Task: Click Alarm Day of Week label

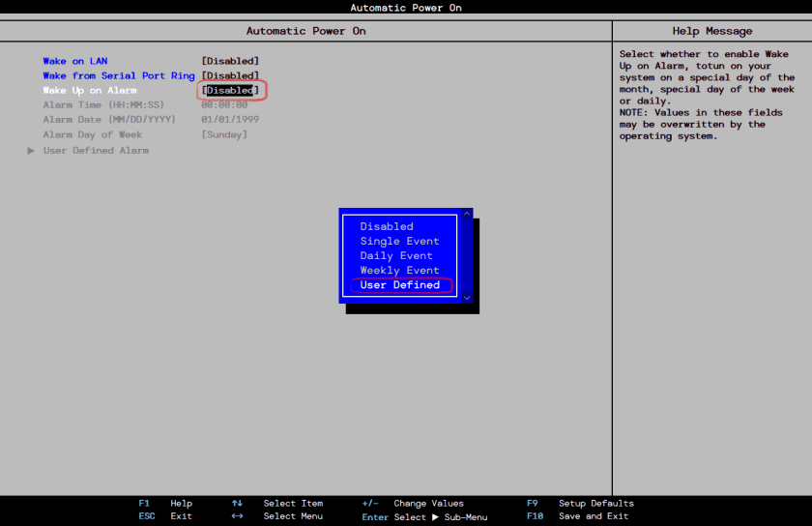Action: coord(92,134)
